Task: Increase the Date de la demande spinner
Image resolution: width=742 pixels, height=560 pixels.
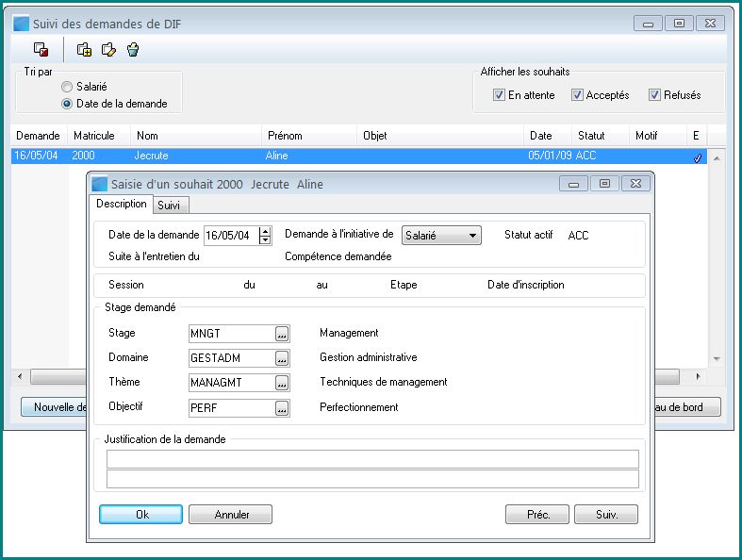Action: (265, 231)
